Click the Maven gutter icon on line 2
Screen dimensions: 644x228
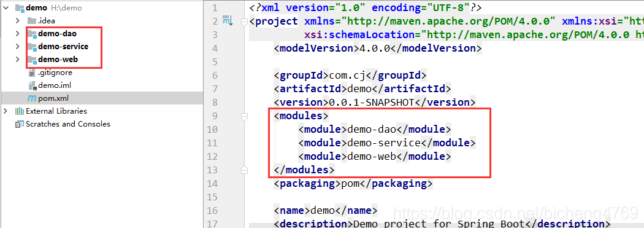pos(227,20)
